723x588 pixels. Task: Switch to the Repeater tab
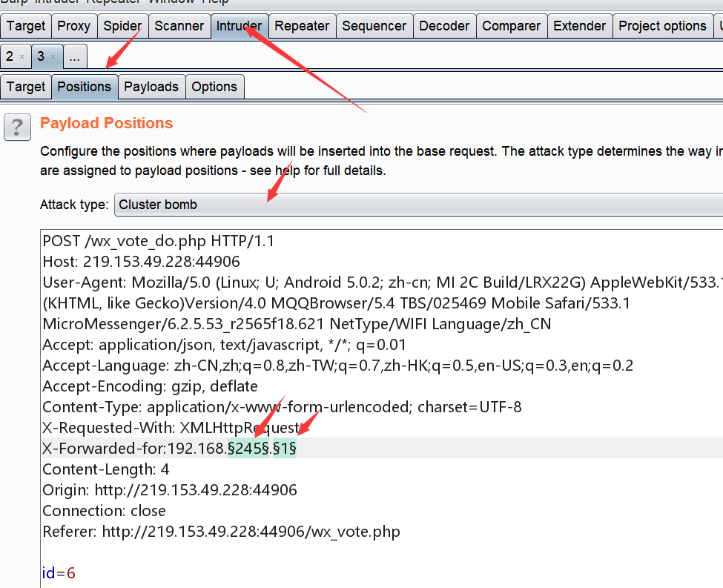click(302, 26)
